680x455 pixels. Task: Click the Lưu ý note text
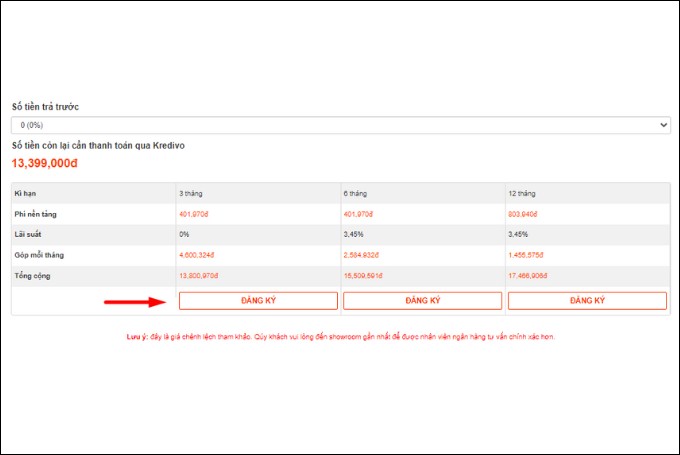point(340,337)
